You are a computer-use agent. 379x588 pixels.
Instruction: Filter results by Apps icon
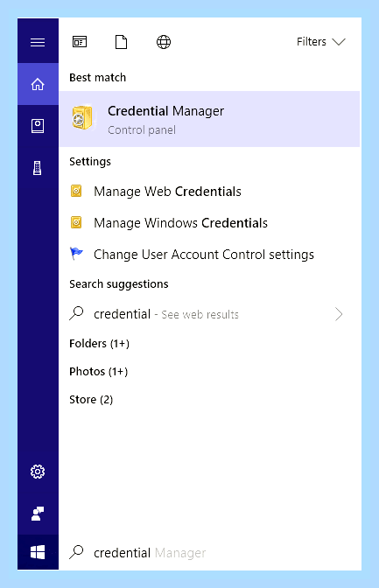coord(80,42)
